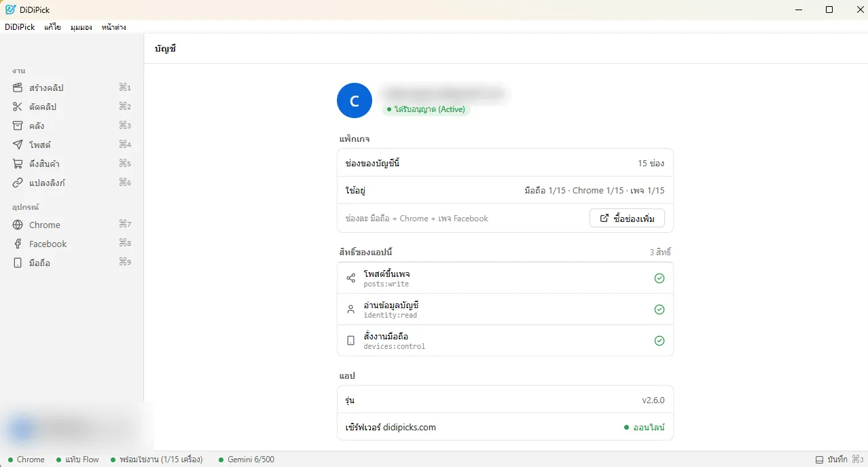Viewport: 868px width, 467px height.
Task: Open the มุมมอง menu
Action: (x=82, y=27)
